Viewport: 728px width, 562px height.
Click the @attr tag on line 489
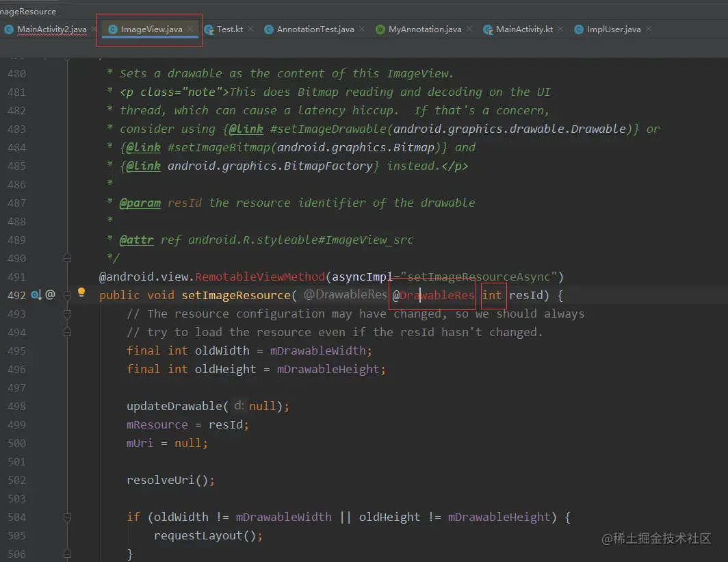pos(137,240)
